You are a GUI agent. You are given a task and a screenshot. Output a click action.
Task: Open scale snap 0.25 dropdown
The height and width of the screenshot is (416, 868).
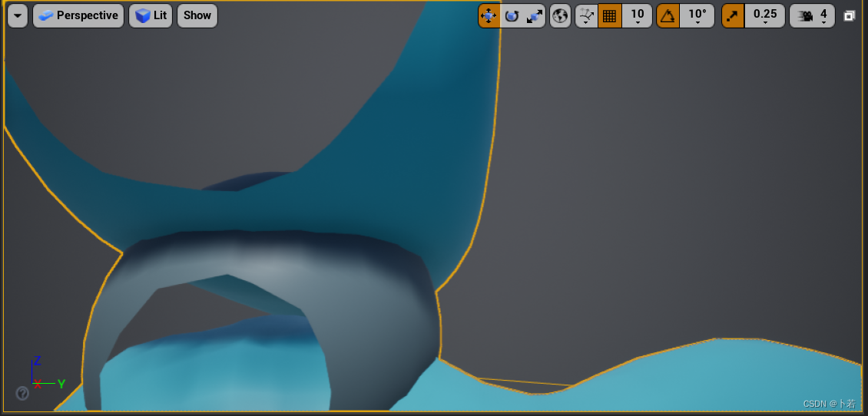(765, 16)
